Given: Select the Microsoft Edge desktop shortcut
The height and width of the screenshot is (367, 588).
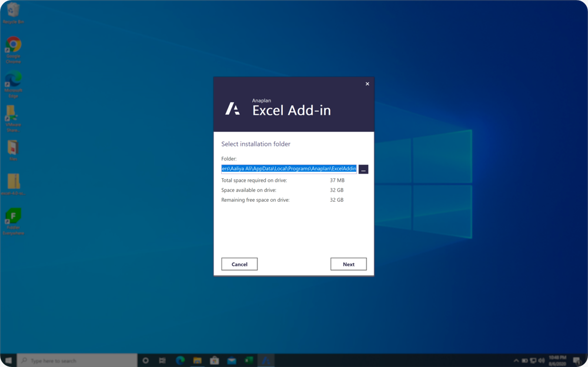Looking at the screenshot, I should click(x=14, y=84).
